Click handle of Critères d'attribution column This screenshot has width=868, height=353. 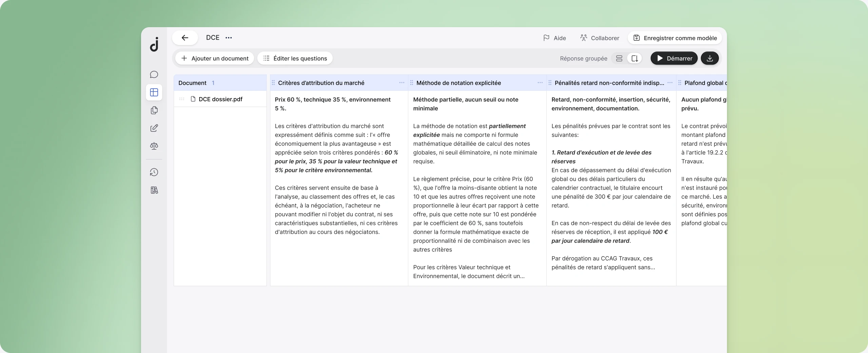click(273, 83)
